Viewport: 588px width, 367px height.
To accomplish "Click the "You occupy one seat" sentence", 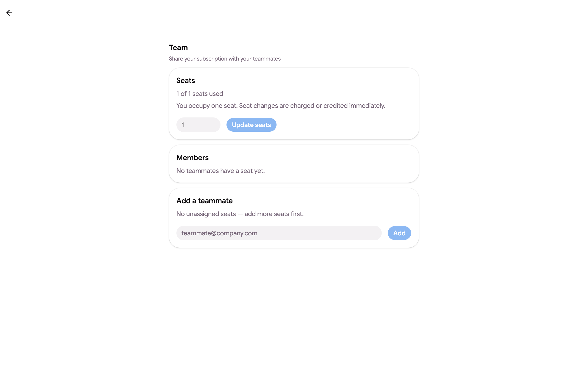I will click(x=207, y=106).
